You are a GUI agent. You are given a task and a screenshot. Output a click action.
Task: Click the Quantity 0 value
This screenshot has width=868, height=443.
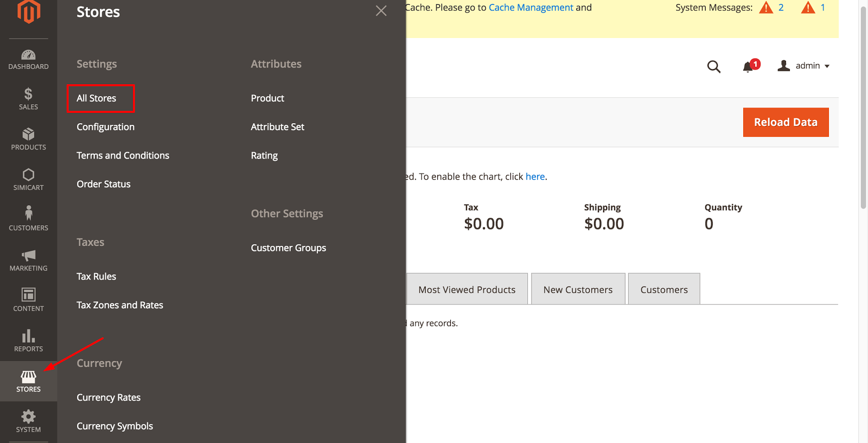pos(709,224)
